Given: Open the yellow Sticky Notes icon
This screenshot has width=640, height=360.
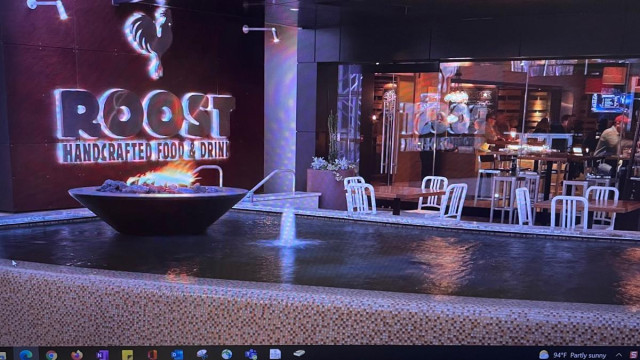Looking at the screenshot, I should coord(127,355).
